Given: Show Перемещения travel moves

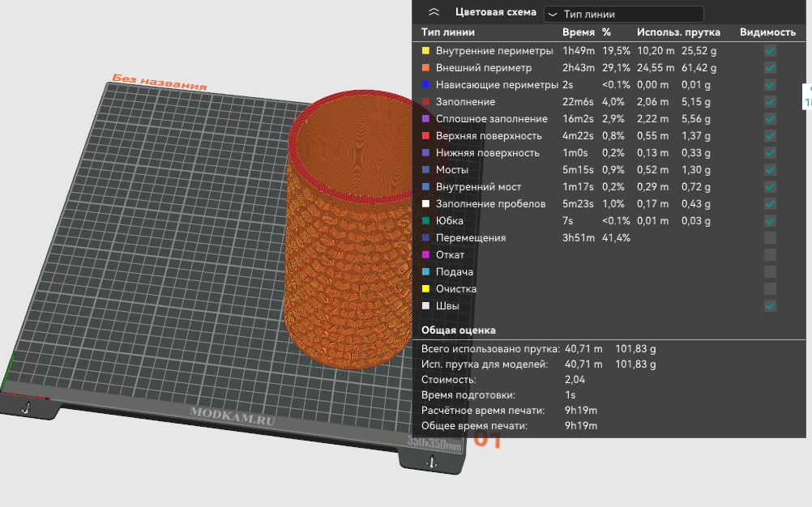Looking at the screenshot, I should click(770, 238).
